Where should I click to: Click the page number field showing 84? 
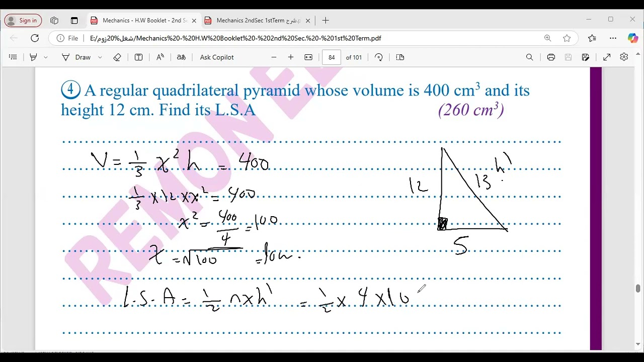332,57
